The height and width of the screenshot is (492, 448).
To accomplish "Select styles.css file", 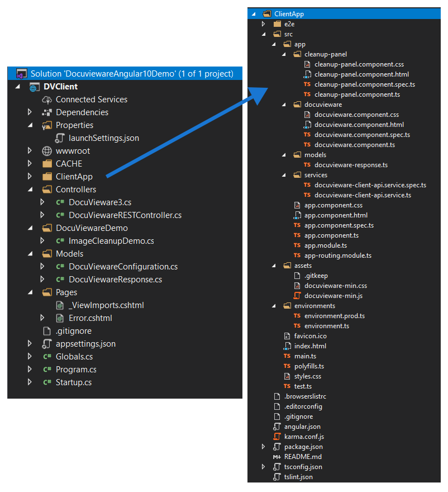I will [308, 376].
